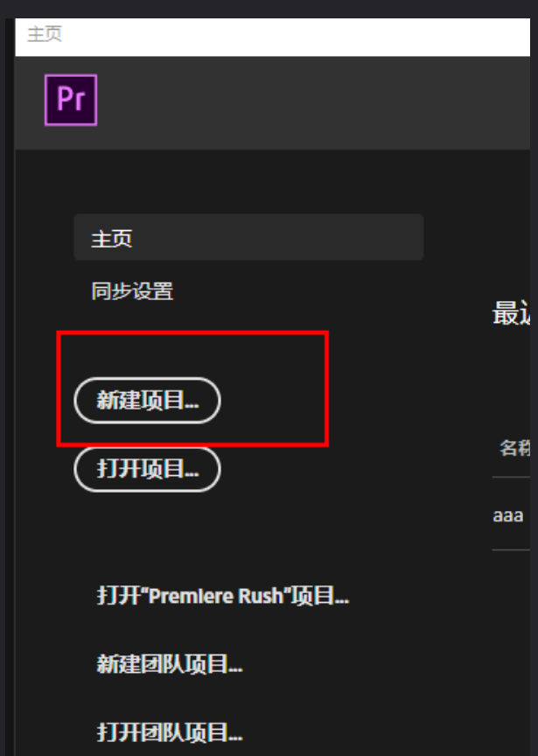Click the 主页 window title at top

45,34
